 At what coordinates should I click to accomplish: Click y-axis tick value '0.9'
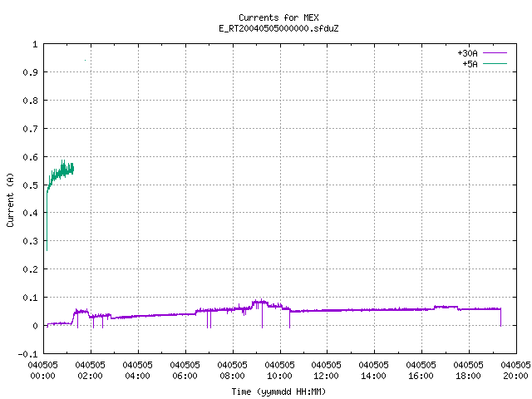[x=30, y=72]
